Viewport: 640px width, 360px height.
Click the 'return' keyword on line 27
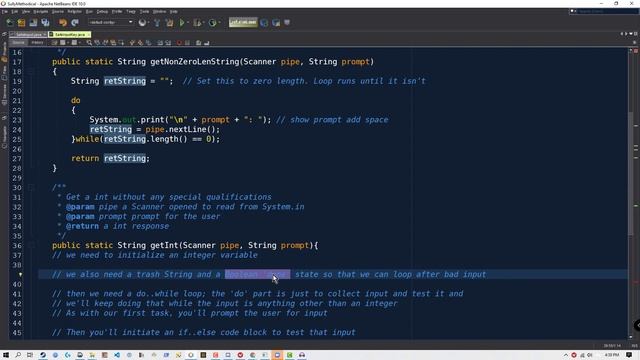85,158
